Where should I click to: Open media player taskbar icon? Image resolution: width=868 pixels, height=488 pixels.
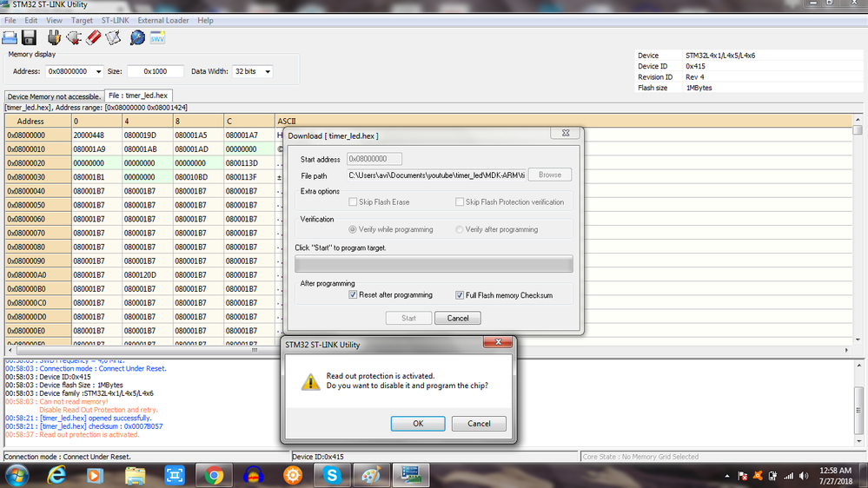coord(94,475)
